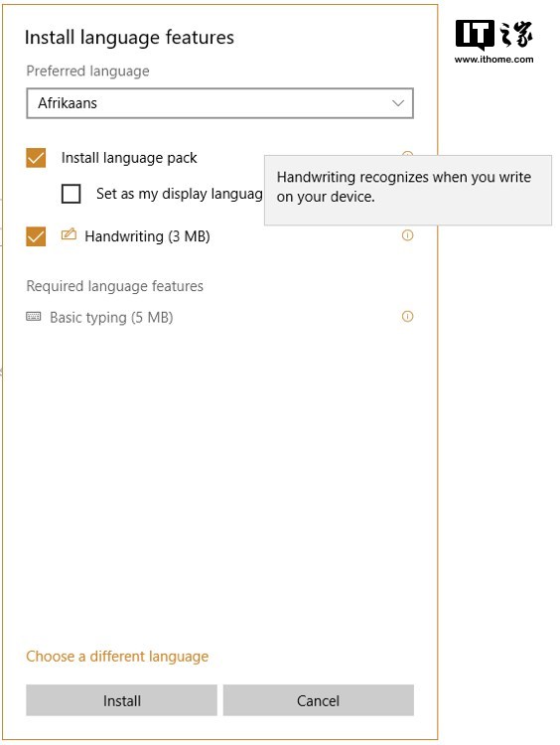560x745 pixels.
Task: Uncheck the Handwriting checkbox
Action: pyautogui.click(x=36, y=236)
